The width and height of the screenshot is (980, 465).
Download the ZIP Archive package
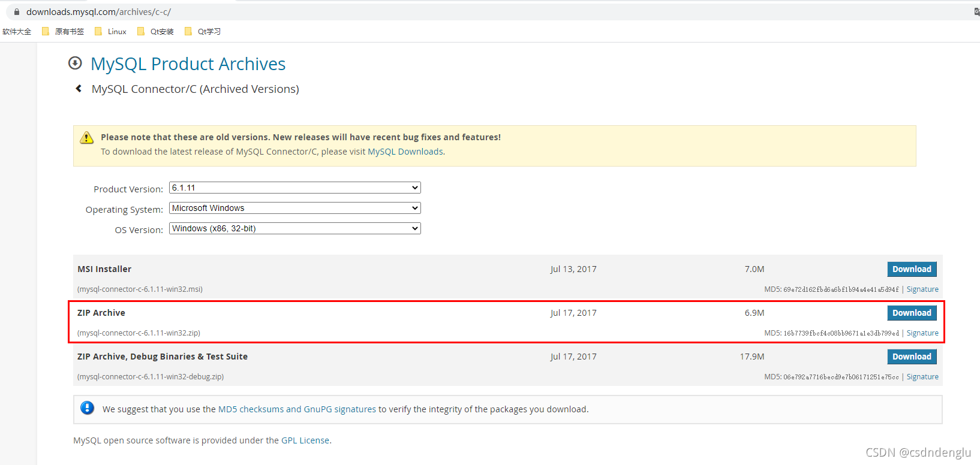pos(912,313)
